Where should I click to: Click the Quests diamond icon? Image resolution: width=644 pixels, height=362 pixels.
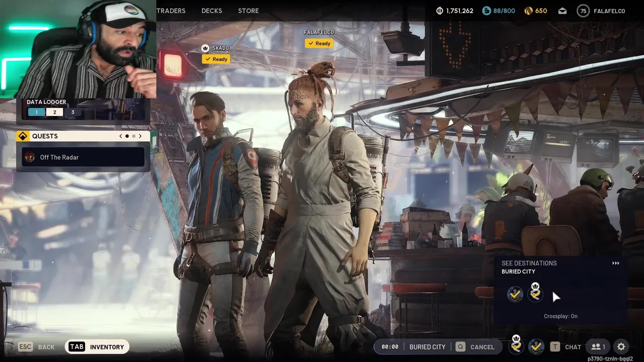(x=23, y=136)
